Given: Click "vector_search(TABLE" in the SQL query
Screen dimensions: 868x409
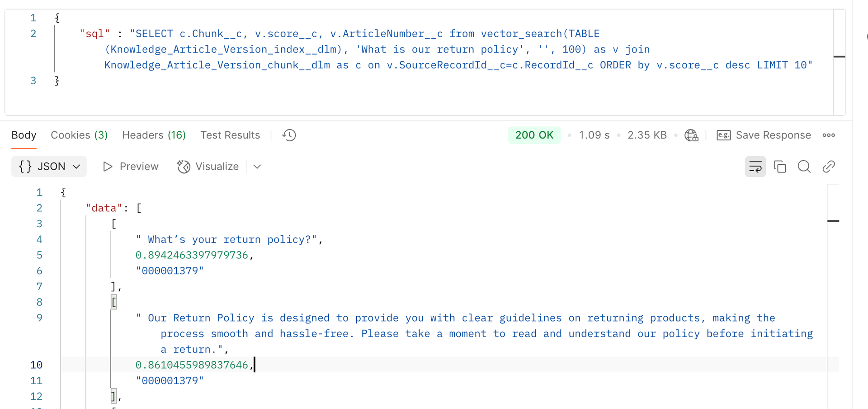Looking at the screenshot, I should 540,33.
